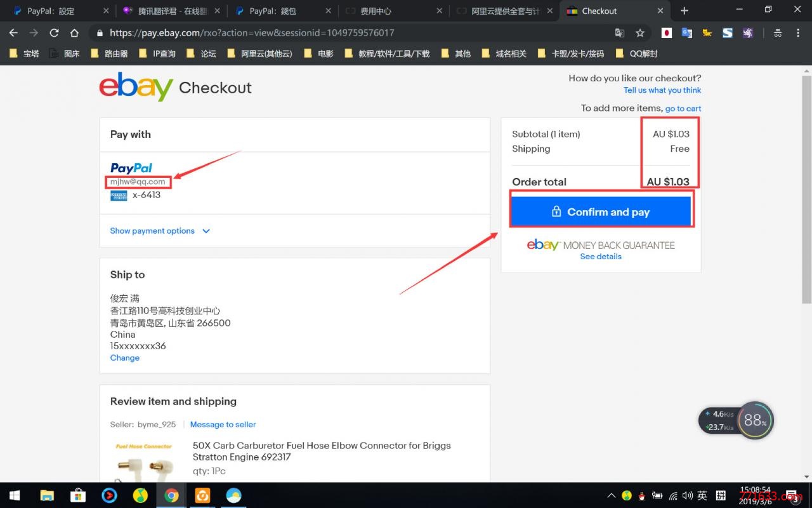Bookmark this page with the star icon
Screen dimensions: 812x508
(x=640, y=33)
